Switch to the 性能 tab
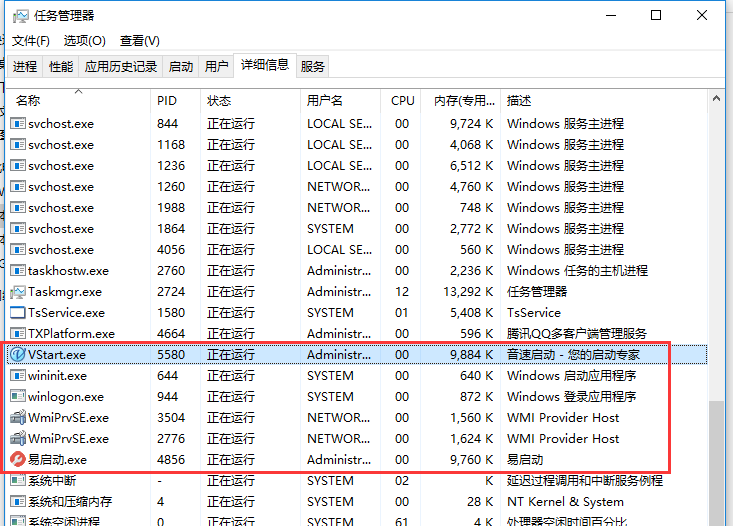 (x=61, y=66)
